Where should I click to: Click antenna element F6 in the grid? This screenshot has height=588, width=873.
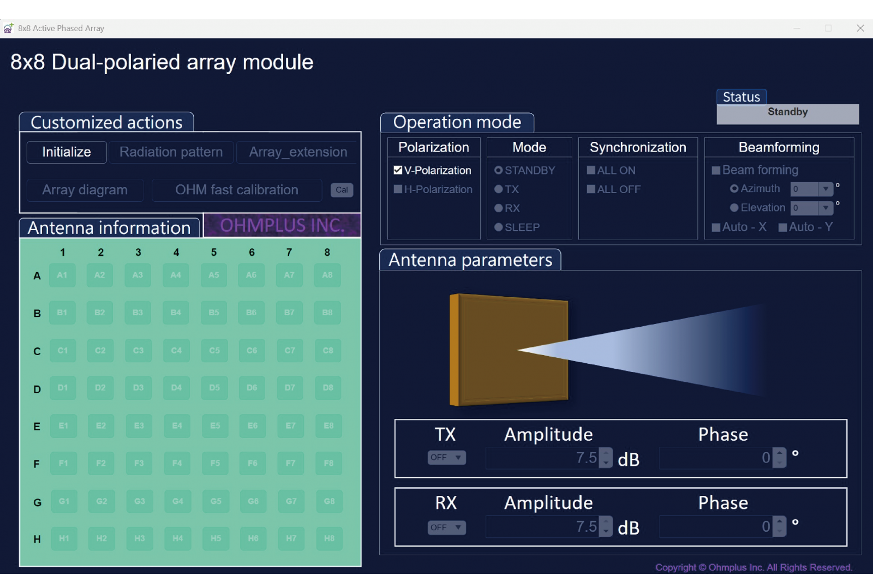pyautogui.click(x=253, y=463)
